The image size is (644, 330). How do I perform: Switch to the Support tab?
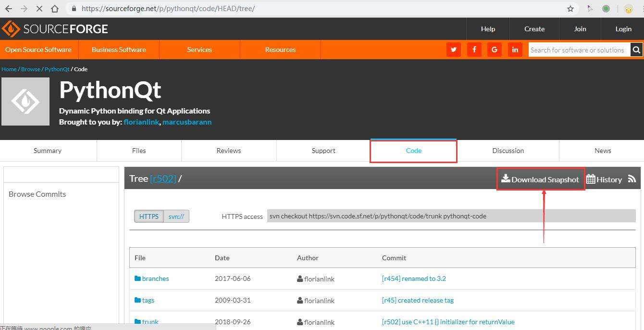323,151
